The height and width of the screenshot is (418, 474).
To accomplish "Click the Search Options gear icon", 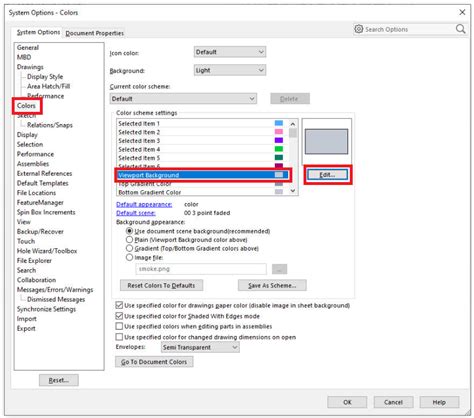I will pyautogui.click(x=359, y=29).
